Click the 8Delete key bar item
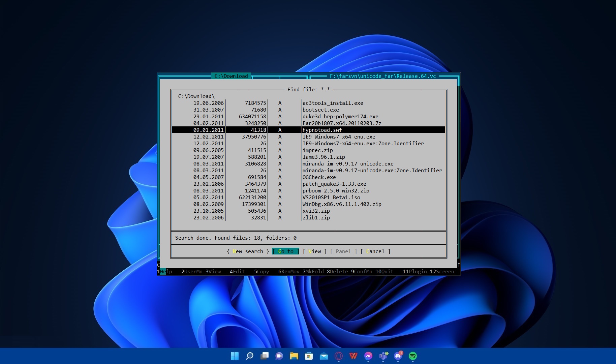The width and height of the screenshot is (616, 364). 338,272
